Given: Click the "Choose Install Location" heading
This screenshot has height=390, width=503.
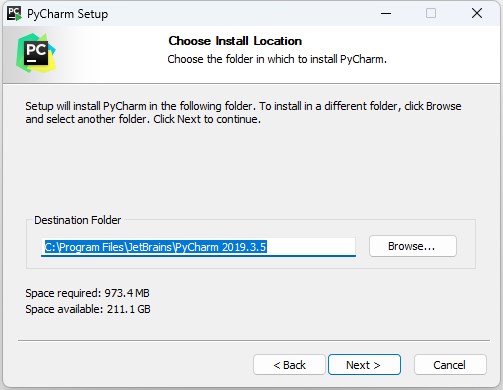Looking at the screenshot, I should pos(235,41).
